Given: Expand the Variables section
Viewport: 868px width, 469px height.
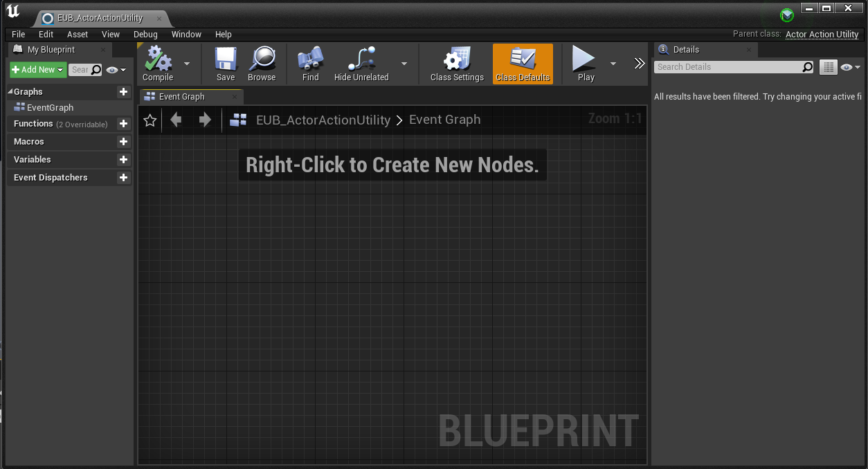Looking at the screenshot, I should coord(33,160).
